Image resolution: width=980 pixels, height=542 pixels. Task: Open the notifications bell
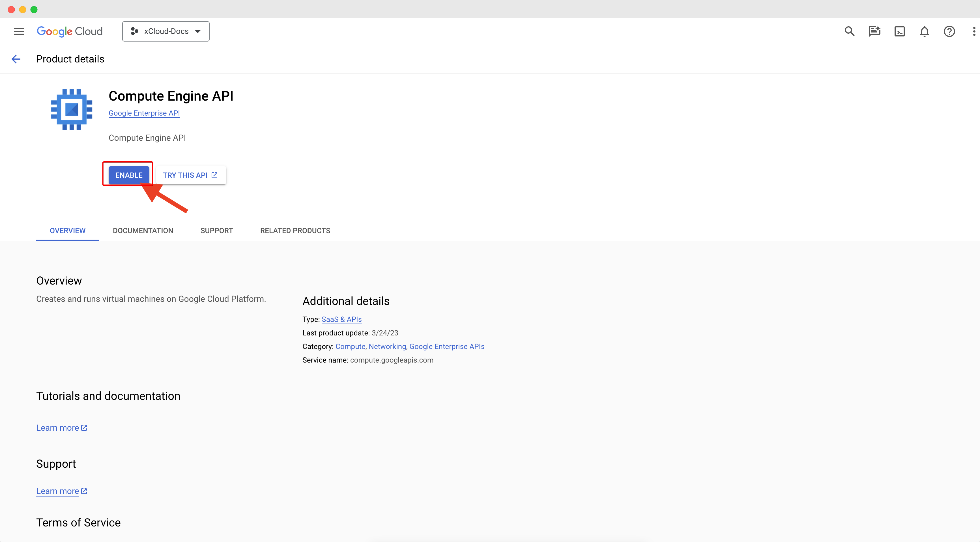point(925,31)
